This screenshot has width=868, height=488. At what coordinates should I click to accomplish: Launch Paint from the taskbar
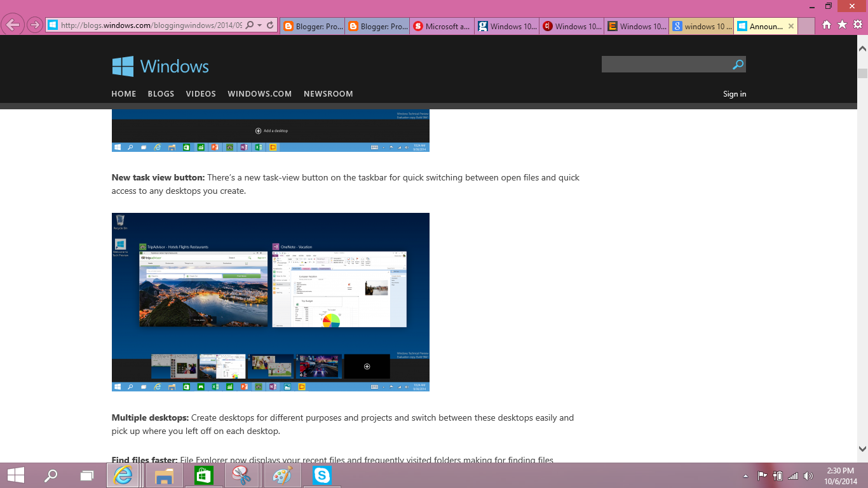[x=282, y=475]
